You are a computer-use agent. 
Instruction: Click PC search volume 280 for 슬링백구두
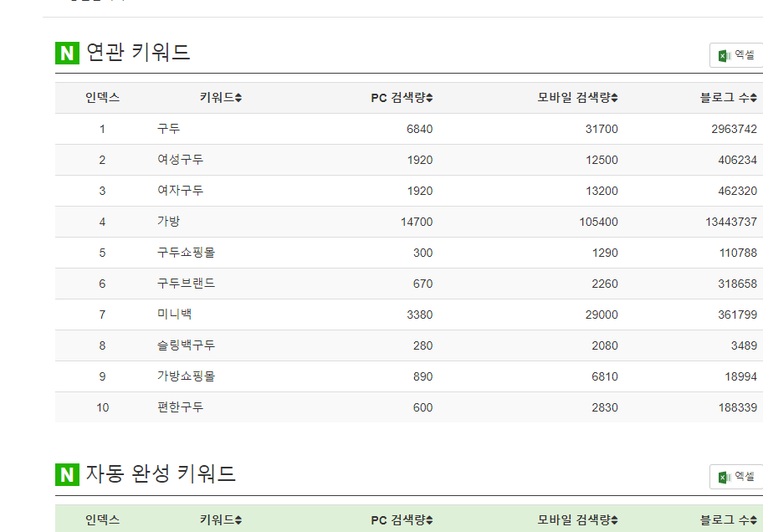click(x=422, y=346)
